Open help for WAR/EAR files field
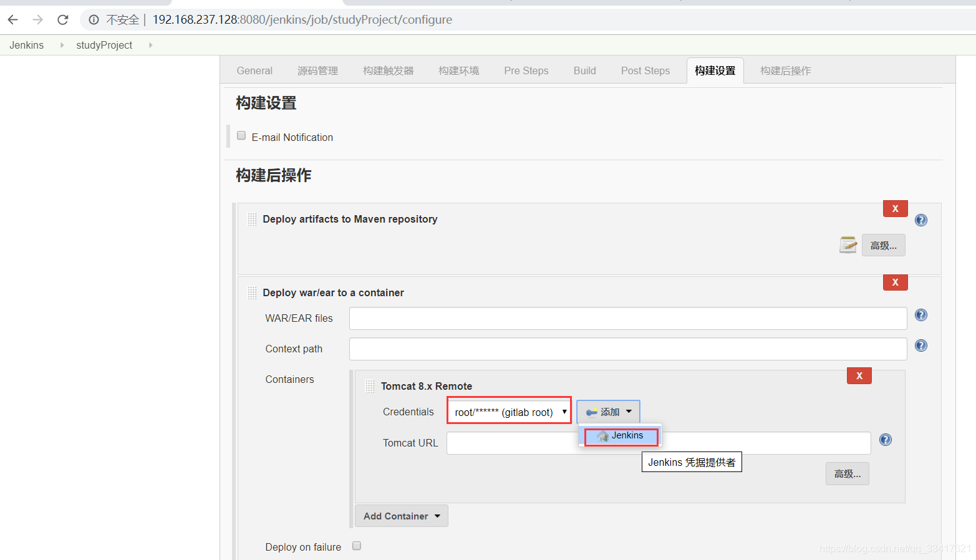The width and height of the screenshot is (976, 560). tap(921, 315)
